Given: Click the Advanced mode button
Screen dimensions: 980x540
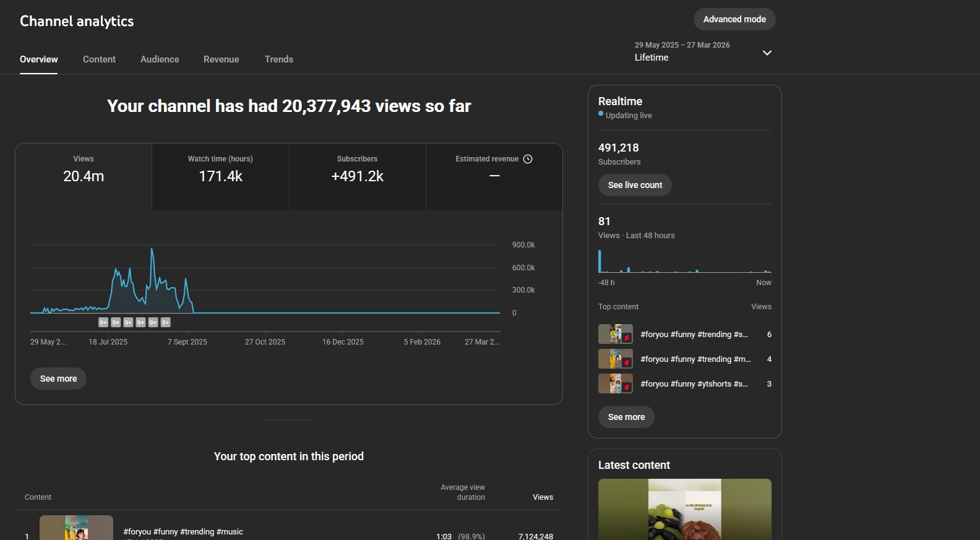Looking at the screenshot, I should coord(734,19).
